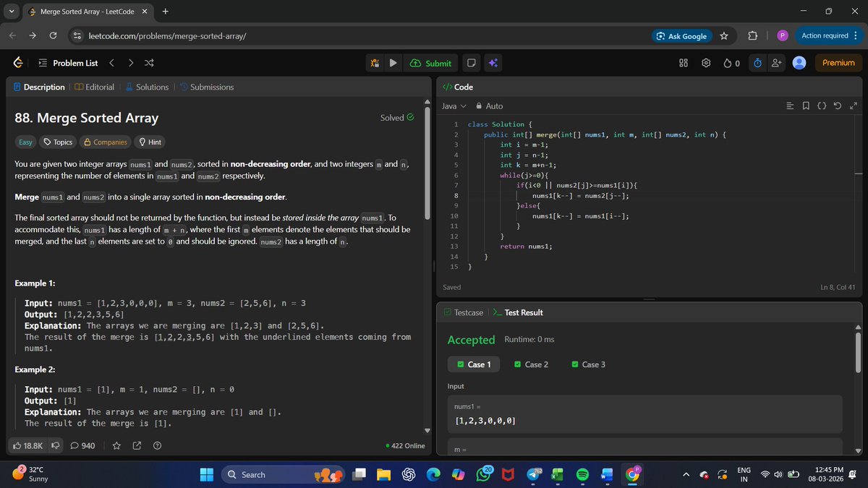The height and width of the screenshot is (488, 868).
Task: Expand the Hint tag
Action: 150,142
